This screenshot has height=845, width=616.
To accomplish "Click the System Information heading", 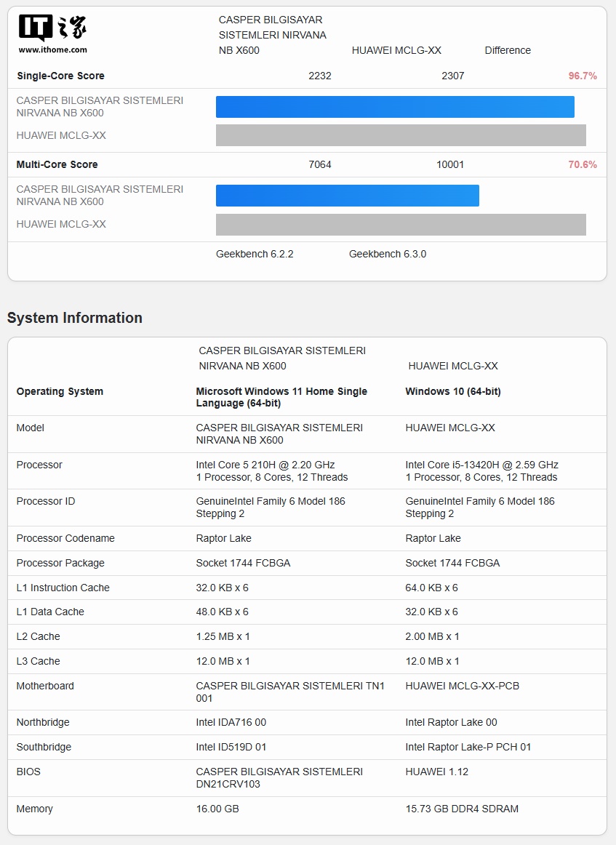I will coord(75,318).
